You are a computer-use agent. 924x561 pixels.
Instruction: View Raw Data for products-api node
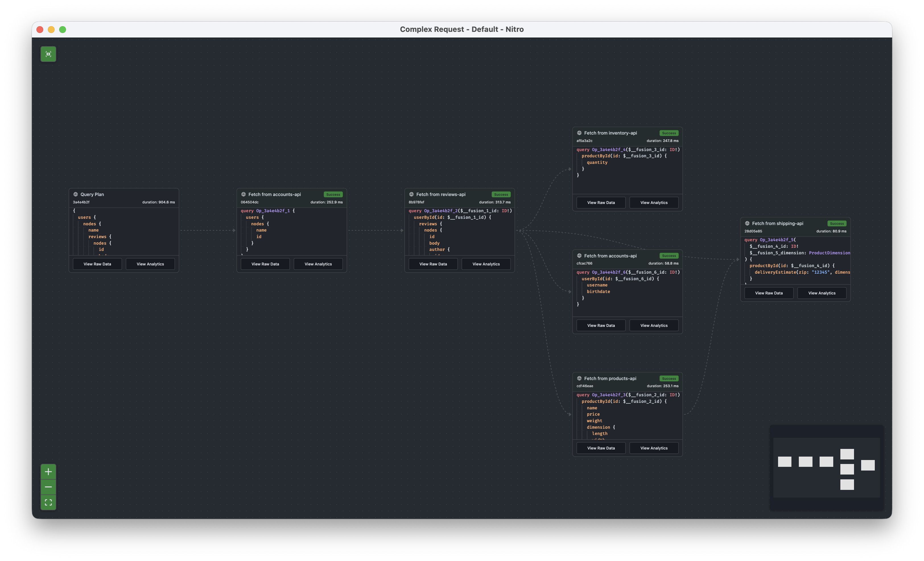pyautogui.click(x=601, y=448)
